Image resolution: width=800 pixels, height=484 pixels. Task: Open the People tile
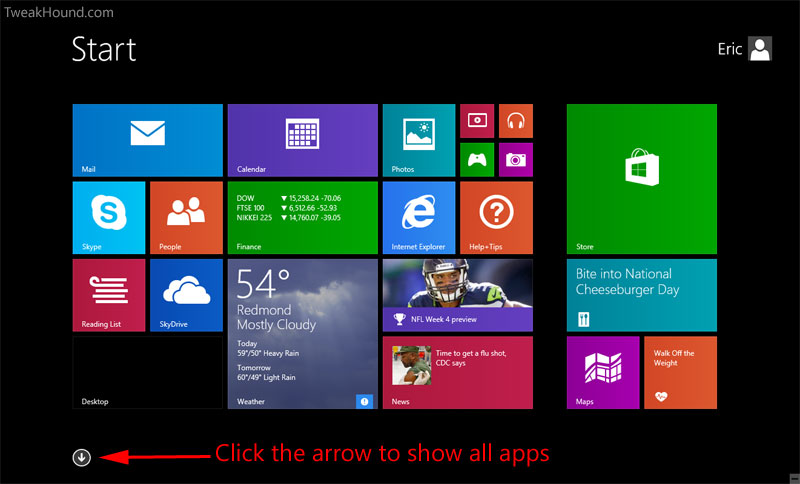[x=186, y=218]
